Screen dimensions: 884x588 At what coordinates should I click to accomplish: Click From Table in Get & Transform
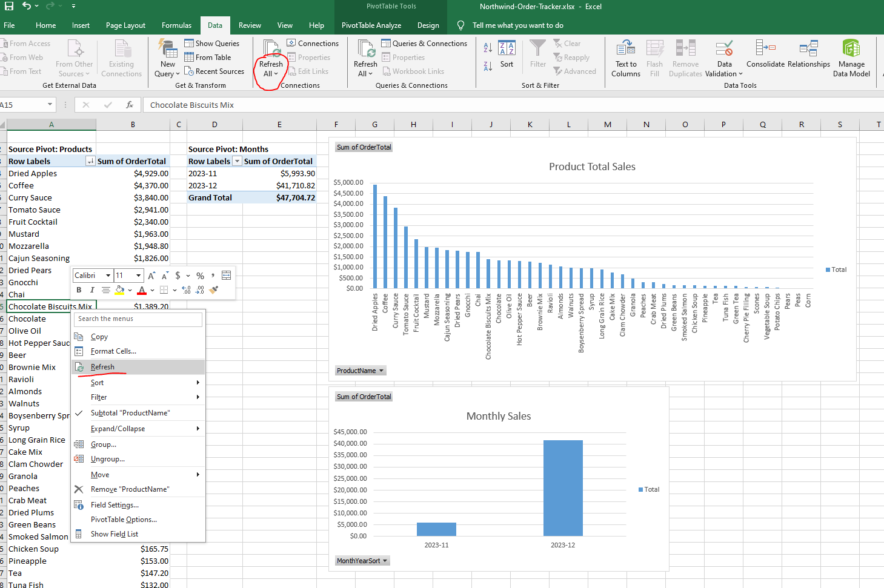coord(208,58)
